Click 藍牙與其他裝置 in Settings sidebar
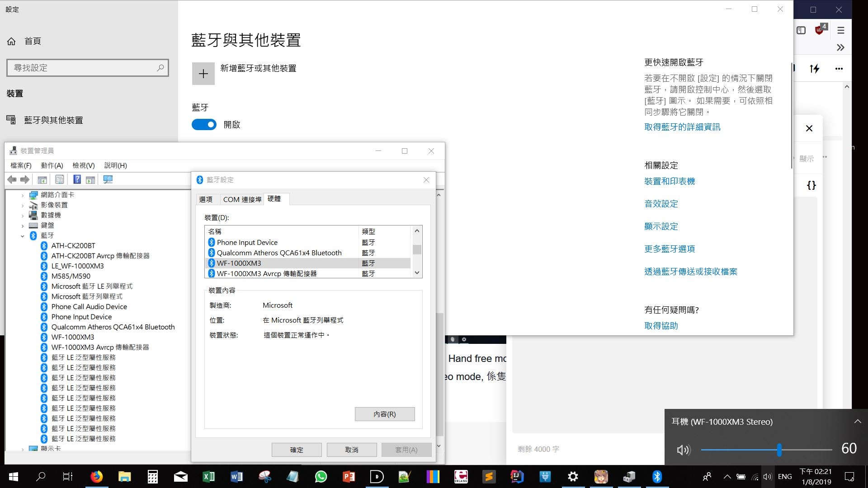 [53, 120]
